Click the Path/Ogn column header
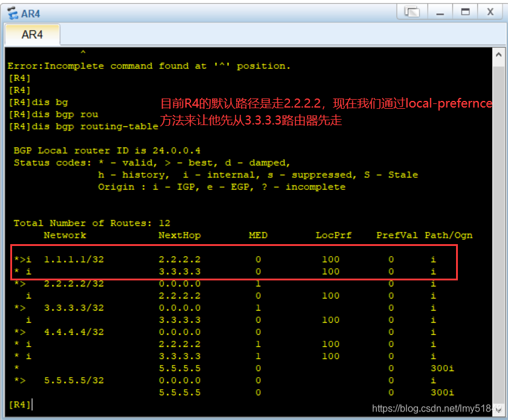 (449, 235)
